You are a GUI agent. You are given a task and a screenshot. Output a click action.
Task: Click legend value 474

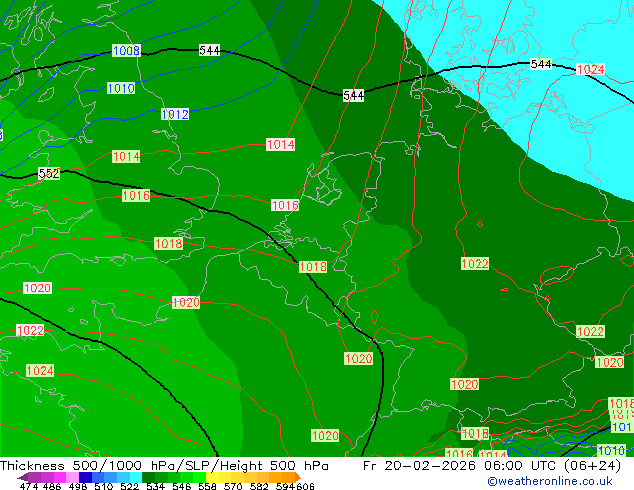point(28,486)
